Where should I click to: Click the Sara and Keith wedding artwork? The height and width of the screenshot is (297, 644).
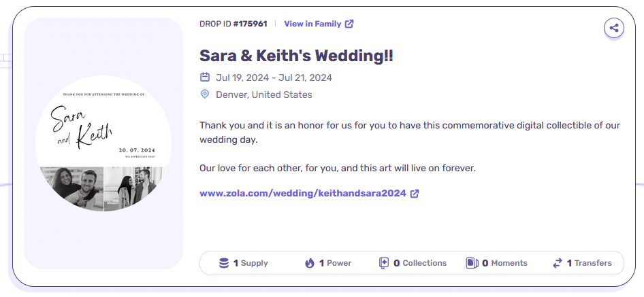pyautogui.click(x=103, y=143)
